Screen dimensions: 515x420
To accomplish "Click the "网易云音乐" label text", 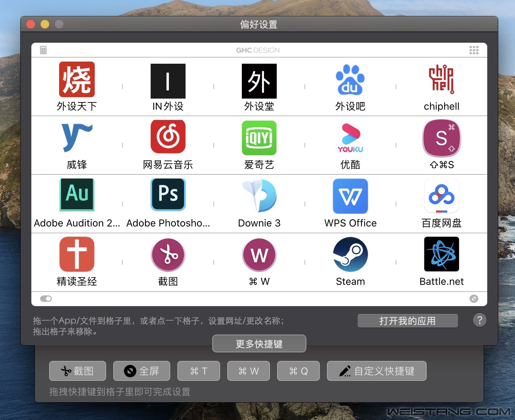I will (168, 165).
